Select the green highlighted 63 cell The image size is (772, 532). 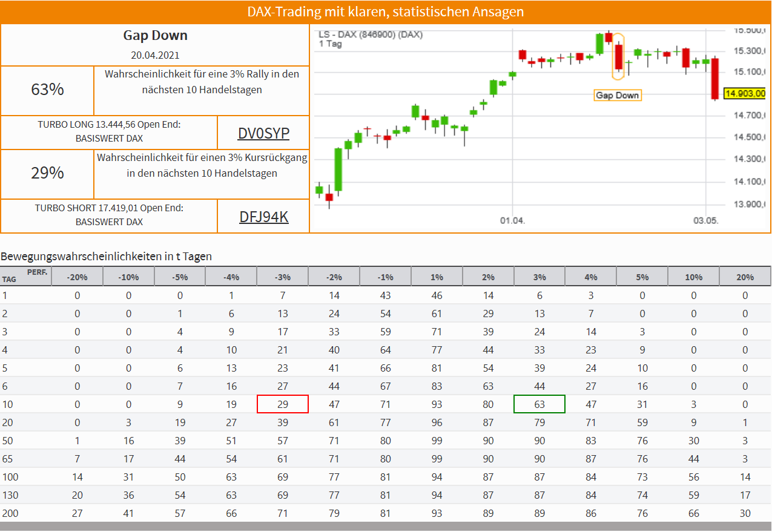[x=539, y=404]
